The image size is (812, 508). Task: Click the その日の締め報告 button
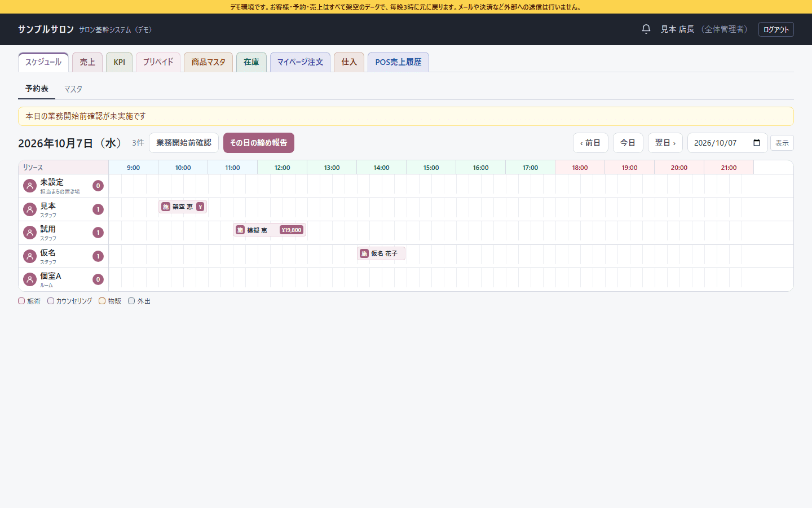[x=259, y=143]
